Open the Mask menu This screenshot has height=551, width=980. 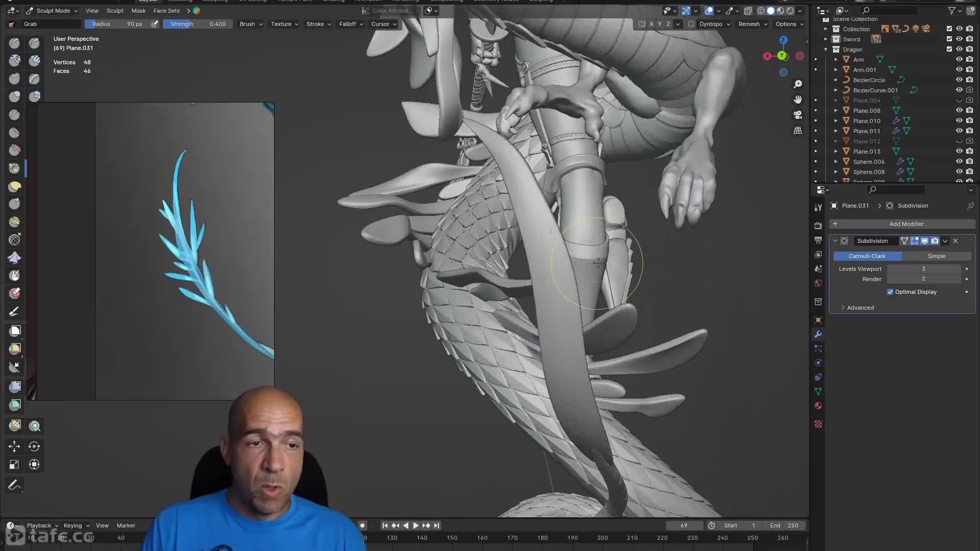click(x=138, y=11)
